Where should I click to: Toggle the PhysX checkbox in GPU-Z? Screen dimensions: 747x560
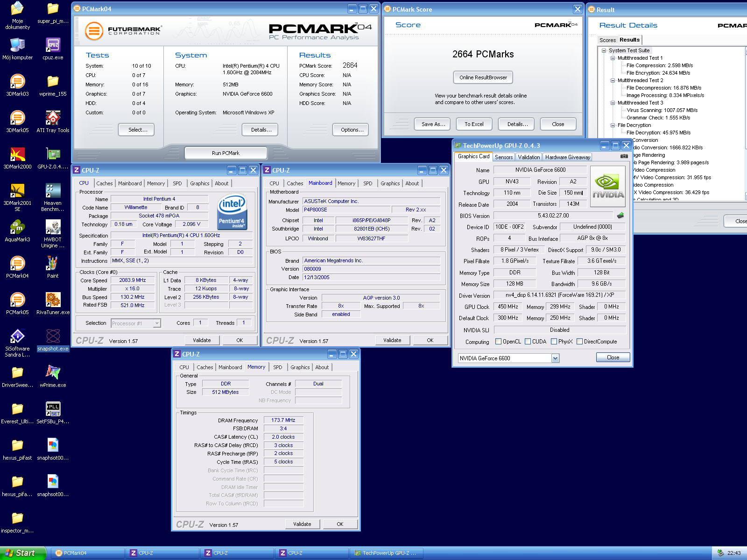click(x=554, y=342)
